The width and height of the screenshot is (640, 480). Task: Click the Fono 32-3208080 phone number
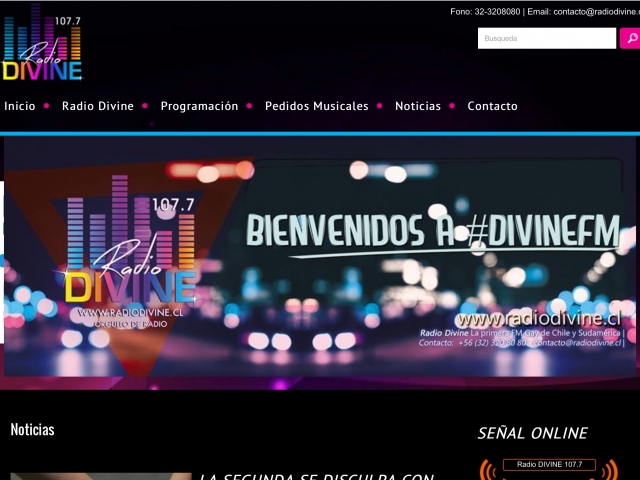(x=485, y=12)
